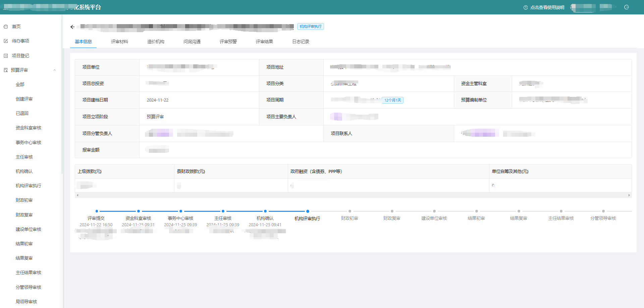Screen dimensions: 644x308
Task: Click the 项目登记 list icon
Action: [x=6, y=56]
